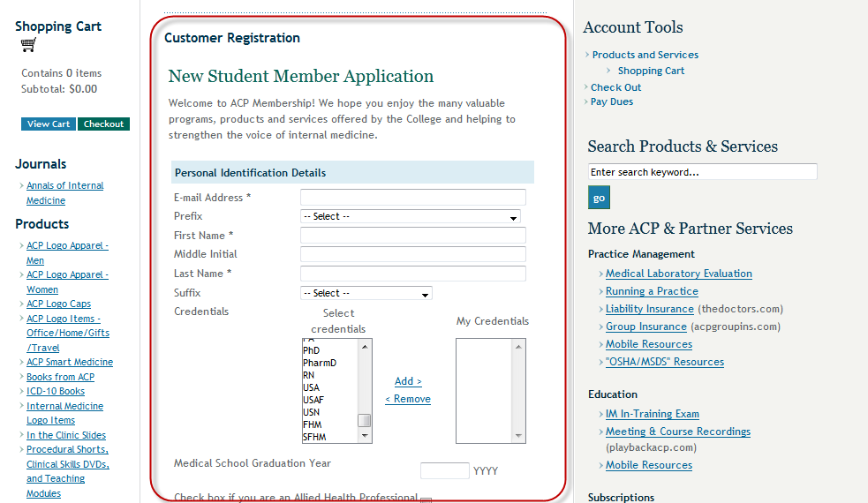Image resolution: width=868 pixels, height=503 pixels.
Task: Open Mobile Resources under Education
Action: pos(649,465)
